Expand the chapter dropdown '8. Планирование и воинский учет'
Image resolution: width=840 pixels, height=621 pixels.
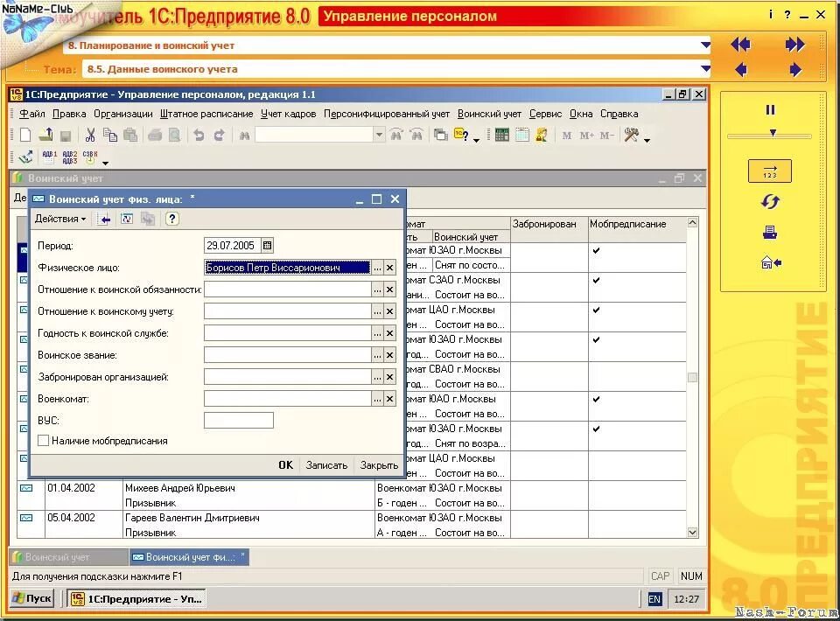click(x=705, y=45)
